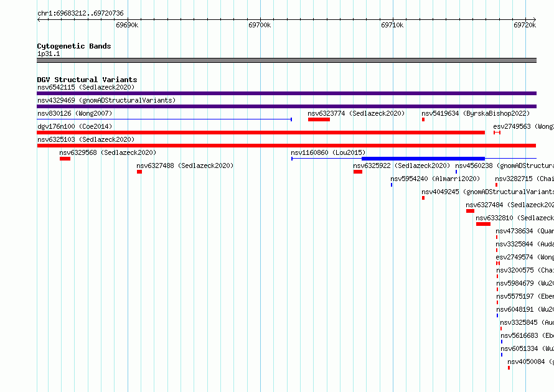Open the nsv4738634 variant label
Viewport: 554px width, 392px height.
[x=525, y=231]
